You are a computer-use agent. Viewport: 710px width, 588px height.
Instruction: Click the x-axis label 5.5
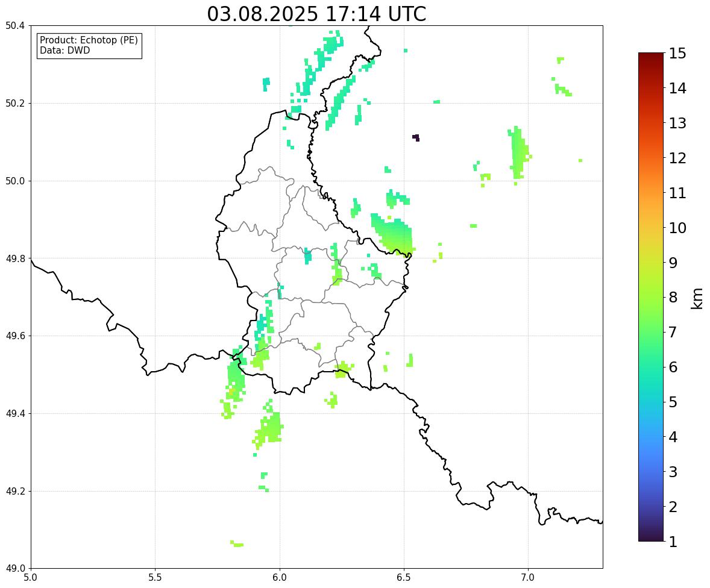pos(155,578)
